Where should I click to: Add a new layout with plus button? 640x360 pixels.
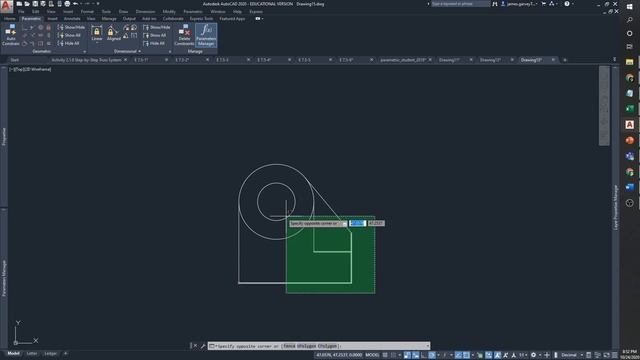(x=65, y=353)
